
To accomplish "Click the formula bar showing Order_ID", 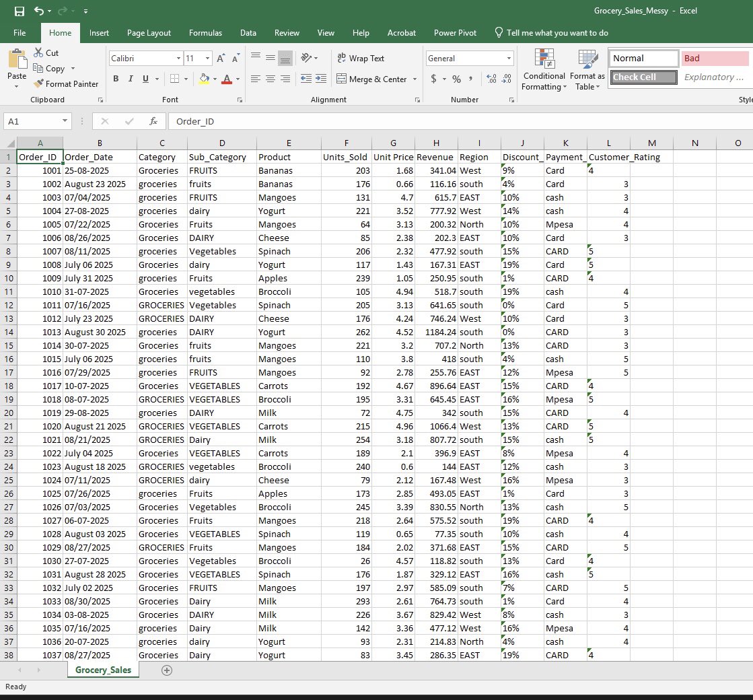I will (460, 121).
